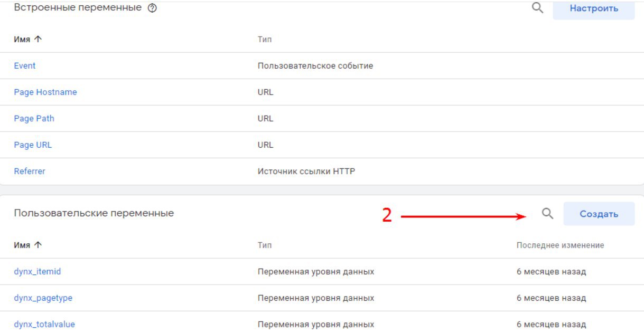
Task: Click search icon in user-defined variables section
Action: click(548, 213)
